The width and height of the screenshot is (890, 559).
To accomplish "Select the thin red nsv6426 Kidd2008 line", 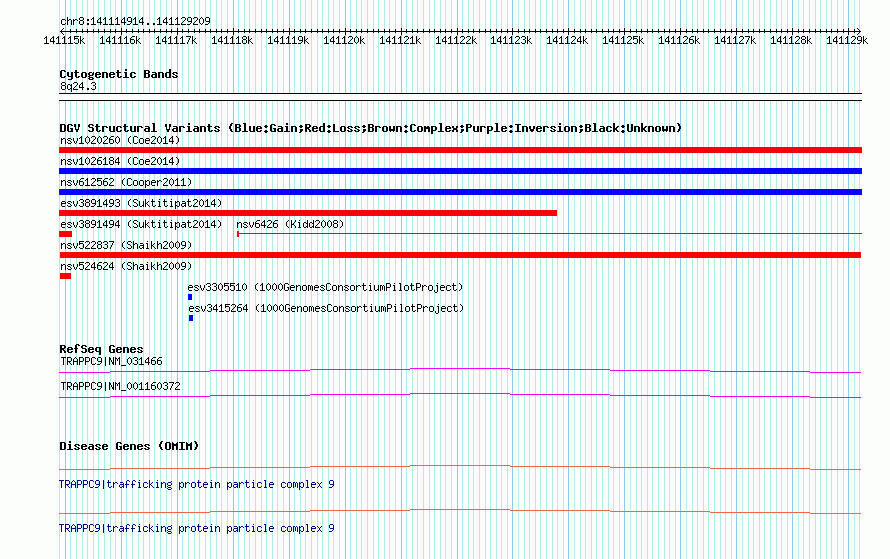I will click(x=549, y=233).
